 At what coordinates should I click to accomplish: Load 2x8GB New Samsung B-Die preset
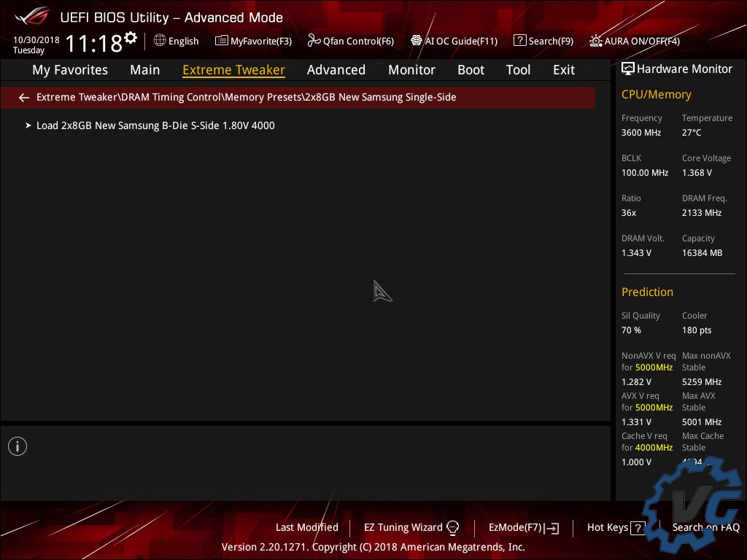[155, 125]
